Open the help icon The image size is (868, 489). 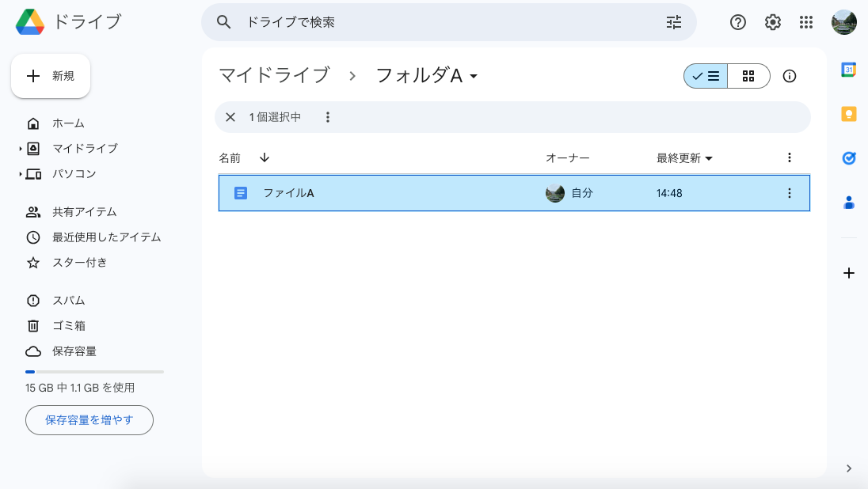point(737,22)
